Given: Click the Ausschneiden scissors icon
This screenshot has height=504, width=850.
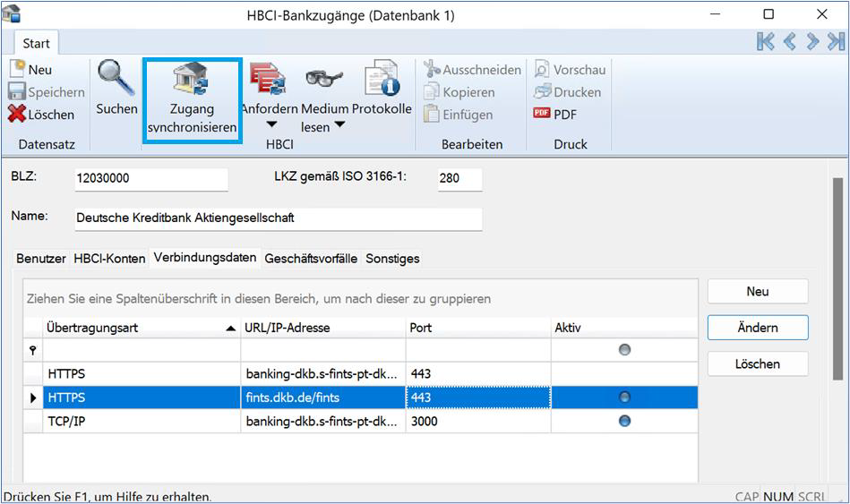Looking at the screenshot, I should 432,69.
